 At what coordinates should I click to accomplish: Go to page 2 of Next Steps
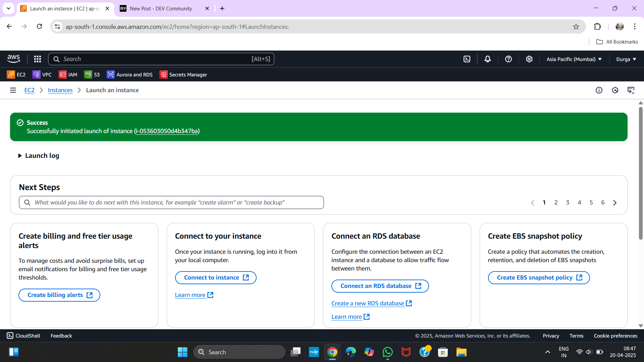click(x=556, y=202)
